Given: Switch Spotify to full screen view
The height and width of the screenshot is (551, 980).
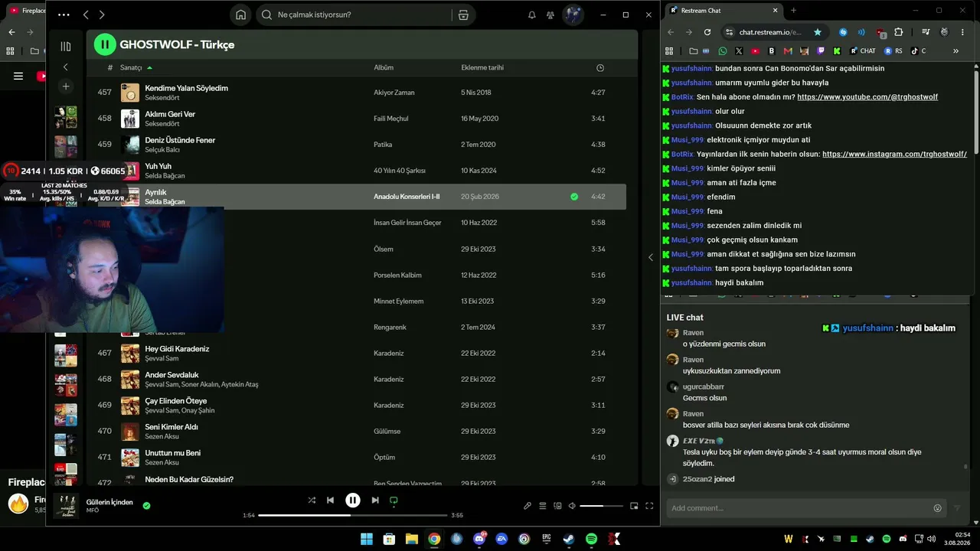Looking at the screenshot, I should [x=649, y=506].
